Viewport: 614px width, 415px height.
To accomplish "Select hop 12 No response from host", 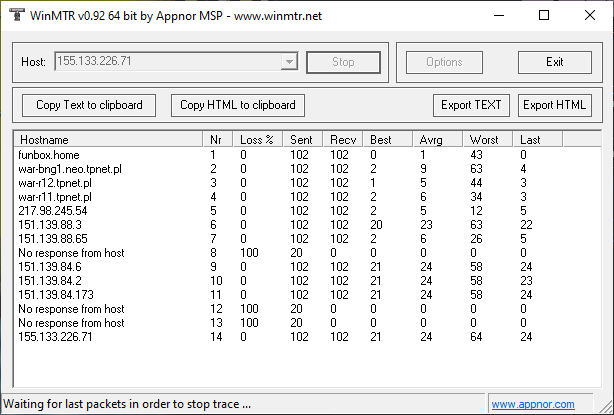I will coord(307,309).
